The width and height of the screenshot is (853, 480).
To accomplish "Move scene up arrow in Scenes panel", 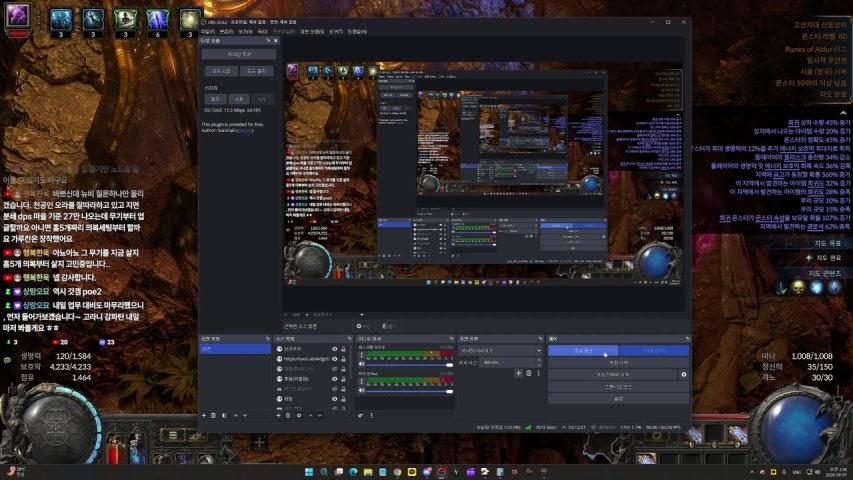I will (236, 415).
